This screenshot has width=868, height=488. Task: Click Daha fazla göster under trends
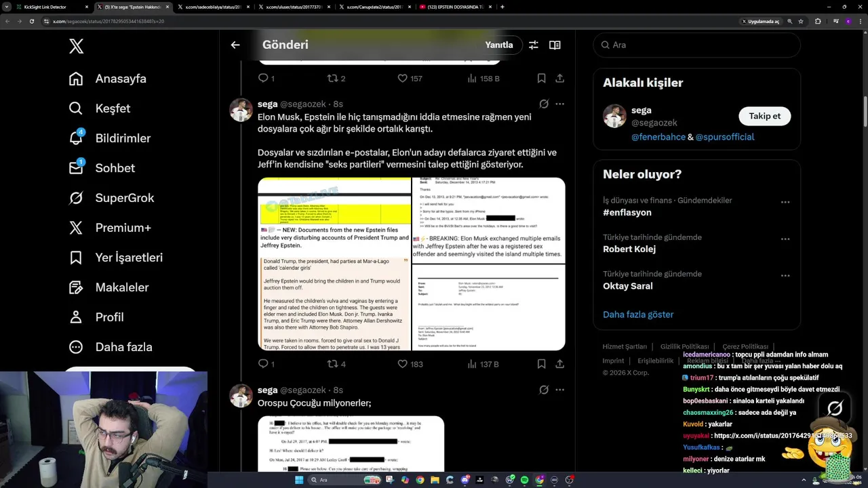coord(638,314)
